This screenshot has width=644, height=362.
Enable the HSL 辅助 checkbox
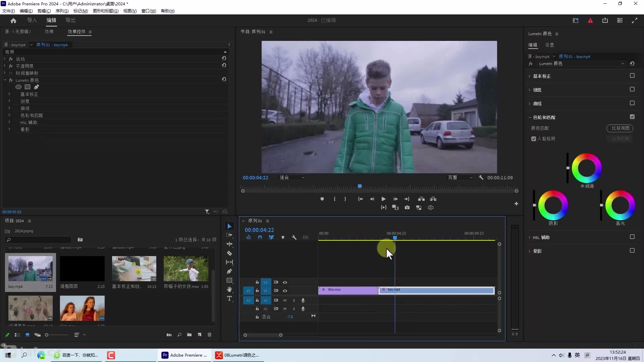coord(632,237)
